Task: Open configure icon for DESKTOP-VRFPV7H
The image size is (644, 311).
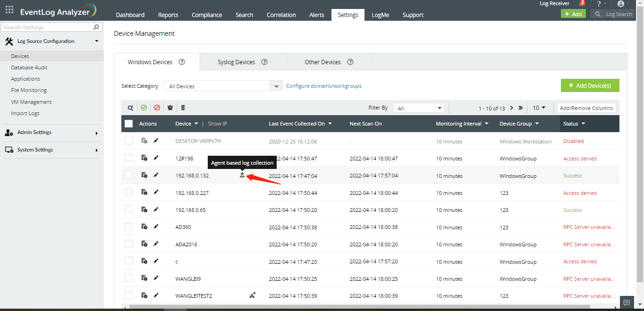Action: pyautogui.click(x=144, y=141)
